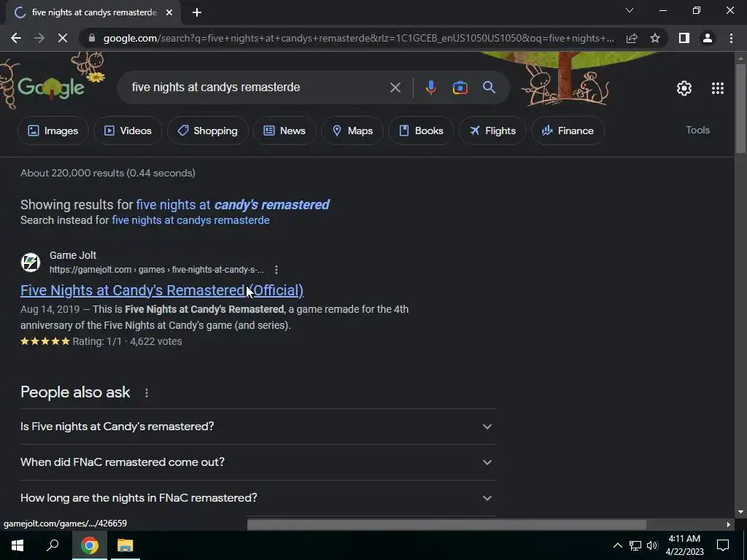
Task: Click the browser back arrow
Action: (16, 38)
